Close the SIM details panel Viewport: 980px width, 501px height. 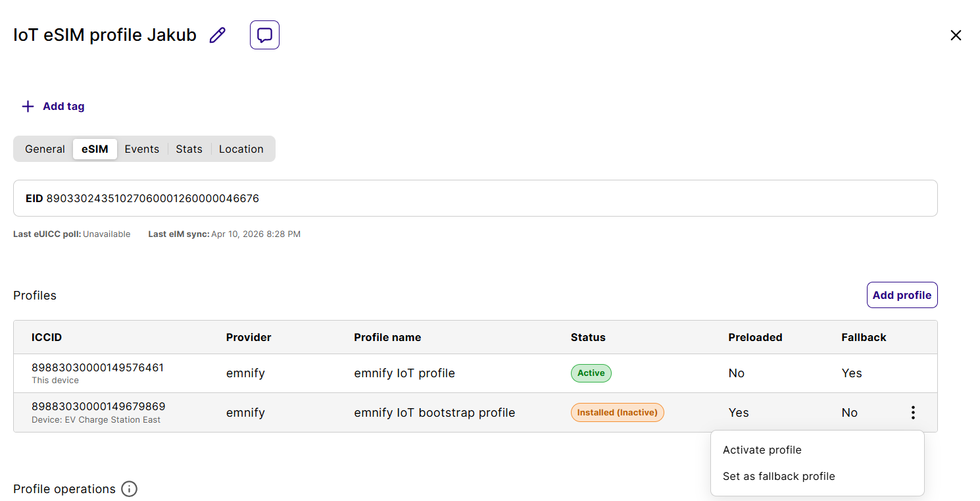pyautogui.click(x=956, y=36)
